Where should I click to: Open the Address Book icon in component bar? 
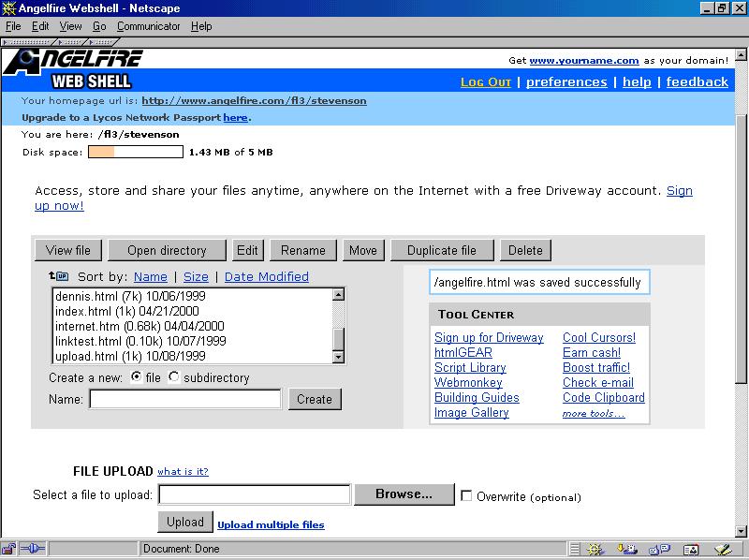[691, 549]
